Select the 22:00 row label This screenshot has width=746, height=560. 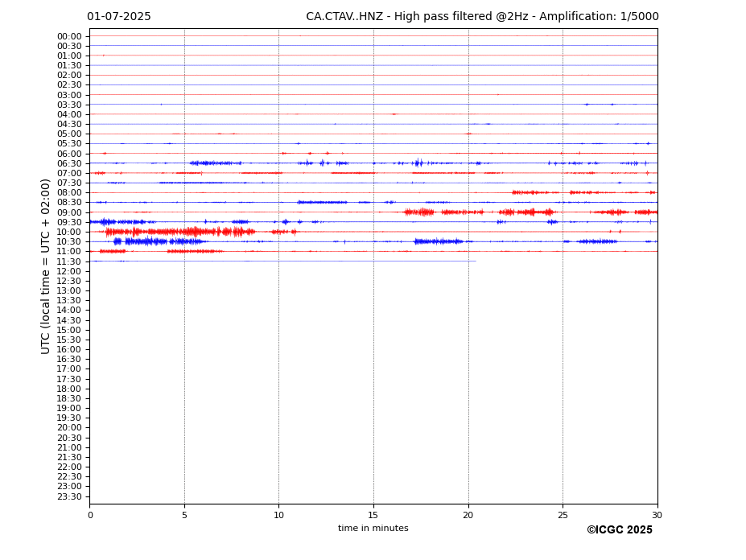click(x=69, y=467)
